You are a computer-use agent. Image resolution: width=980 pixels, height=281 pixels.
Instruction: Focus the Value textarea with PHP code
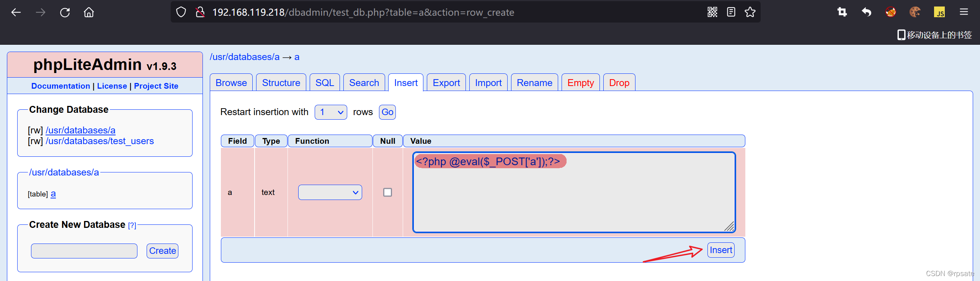pyautogui.click(x=574, y=192)
